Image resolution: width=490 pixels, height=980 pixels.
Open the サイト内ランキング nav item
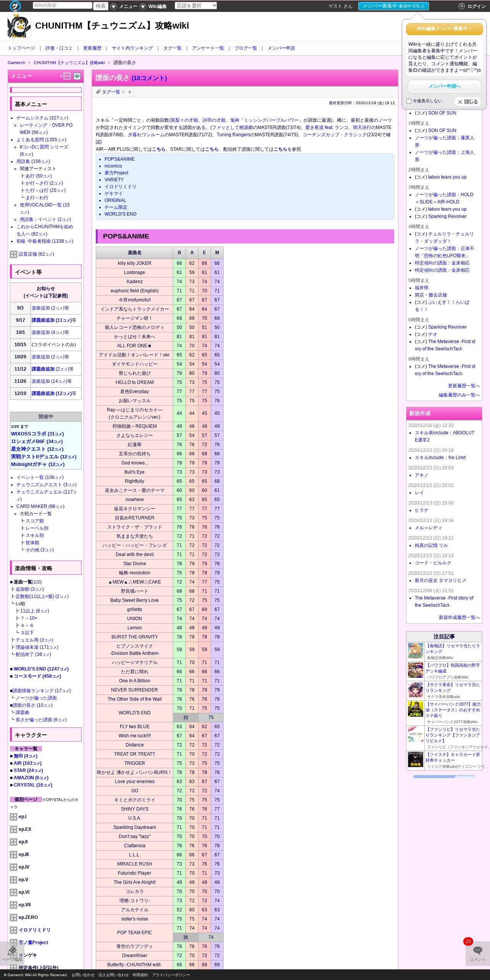pos(132,48)
